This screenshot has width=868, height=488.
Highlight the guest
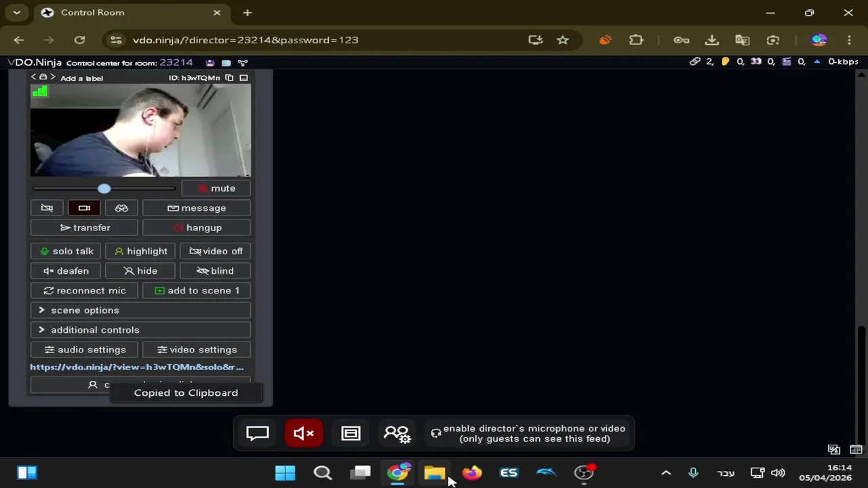[x=140, y=251]
